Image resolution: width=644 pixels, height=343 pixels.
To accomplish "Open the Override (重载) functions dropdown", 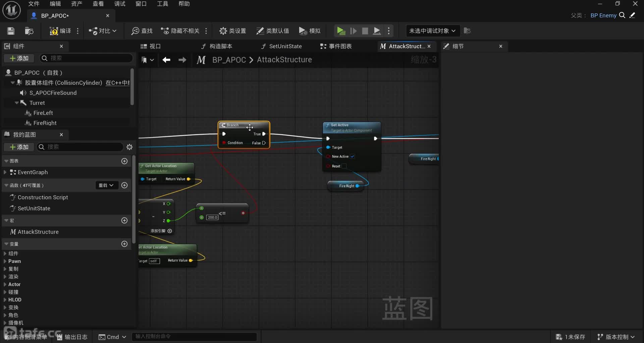I will [106, 185].
